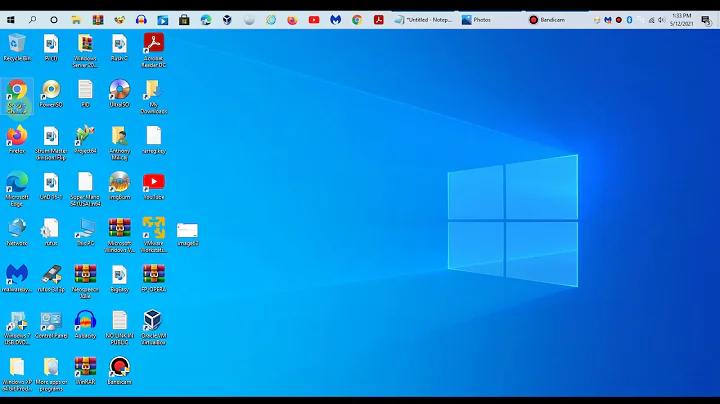Select the Super Mario 64 (USA) file
This screenshot has height=404, width=720.
click(85, 189)
